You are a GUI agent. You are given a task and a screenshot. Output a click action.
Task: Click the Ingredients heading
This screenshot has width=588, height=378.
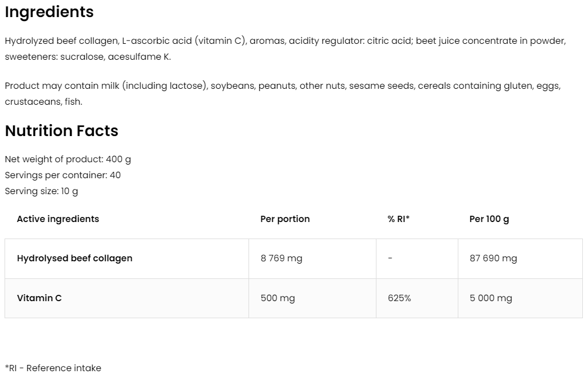tap(49, 12)
